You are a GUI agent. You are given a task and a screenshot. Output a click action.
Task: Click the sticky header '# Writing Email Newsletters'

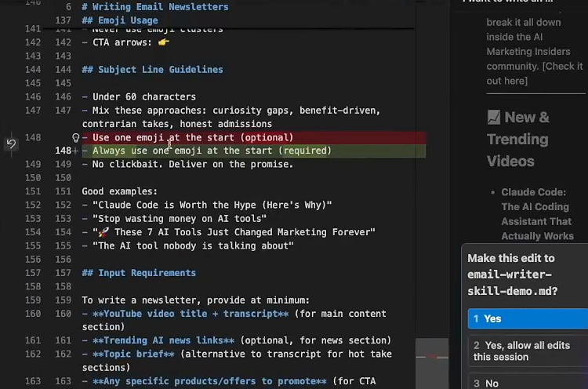(155, 7)
